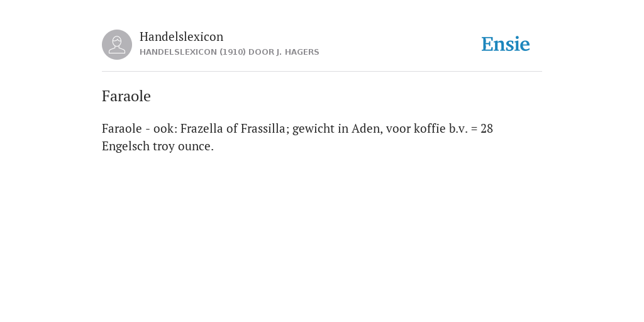644x322 pixels.
Task: Click the gray author avatar icon
Action: point(117,45)
